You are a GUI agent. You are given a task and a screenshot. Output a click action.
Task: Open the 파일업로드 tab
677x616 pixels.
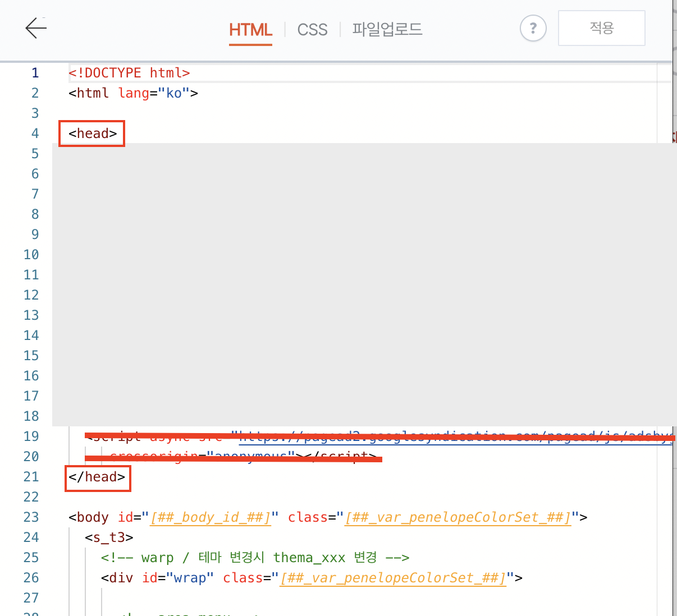click(x=387, y=29)
